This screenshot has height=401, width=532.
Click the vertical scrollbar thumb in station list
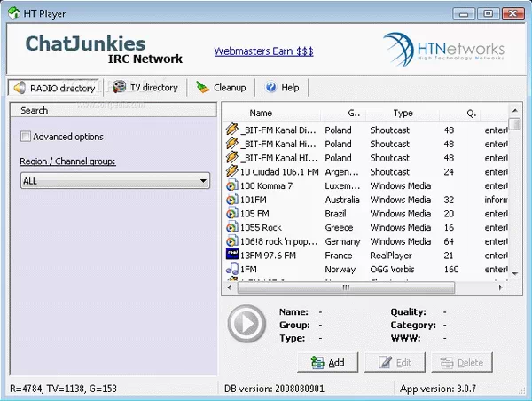514,123
